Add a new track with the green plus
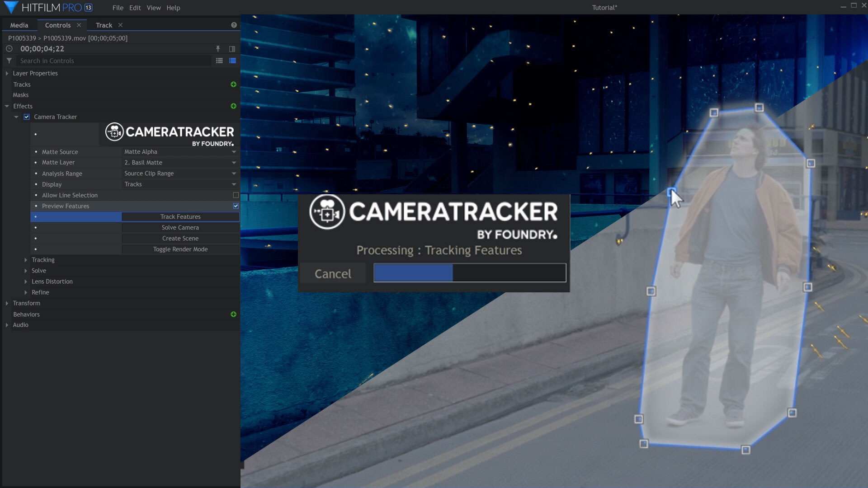Screen dimensions: 868x488 point(233,84)
